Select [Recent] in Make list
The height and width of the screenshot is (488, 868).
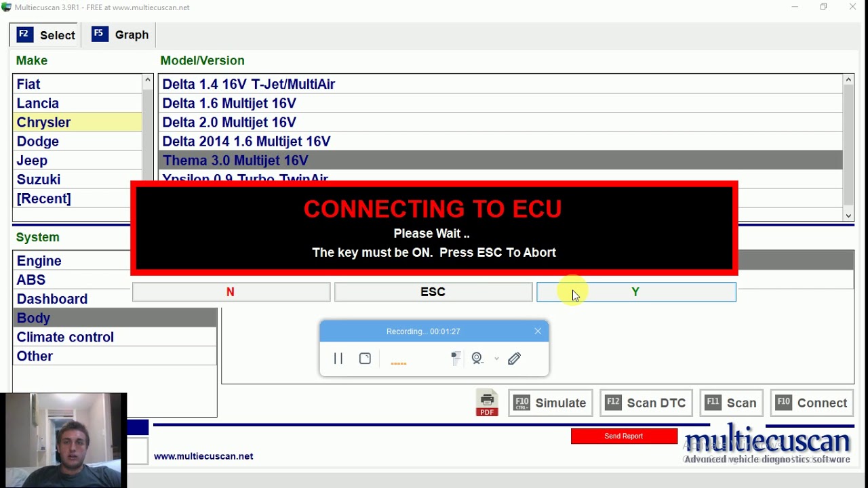pos(77,198)
